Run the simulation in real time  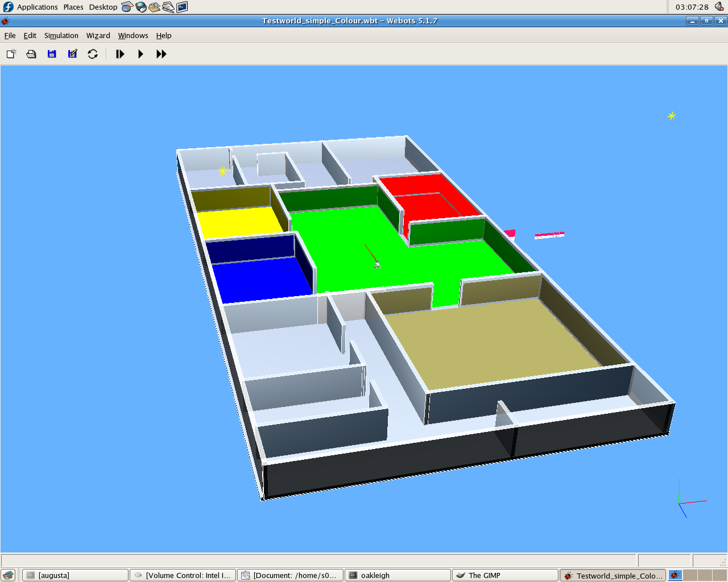click(140, 54)
